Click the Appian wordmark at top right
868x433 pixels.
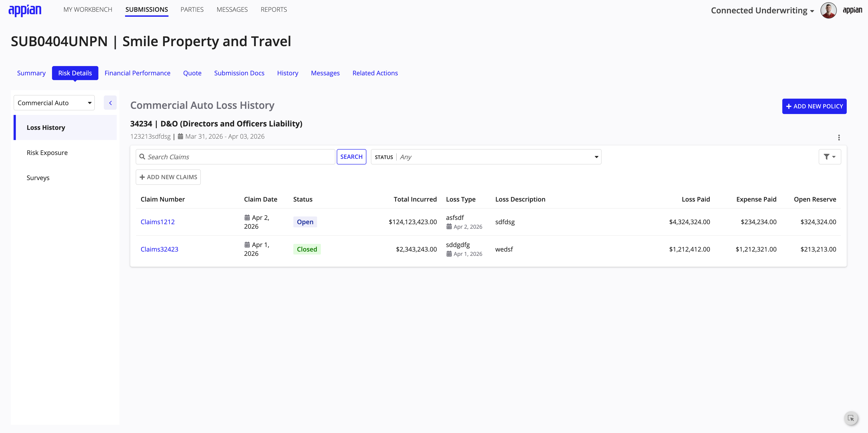(x=852, y=10)
